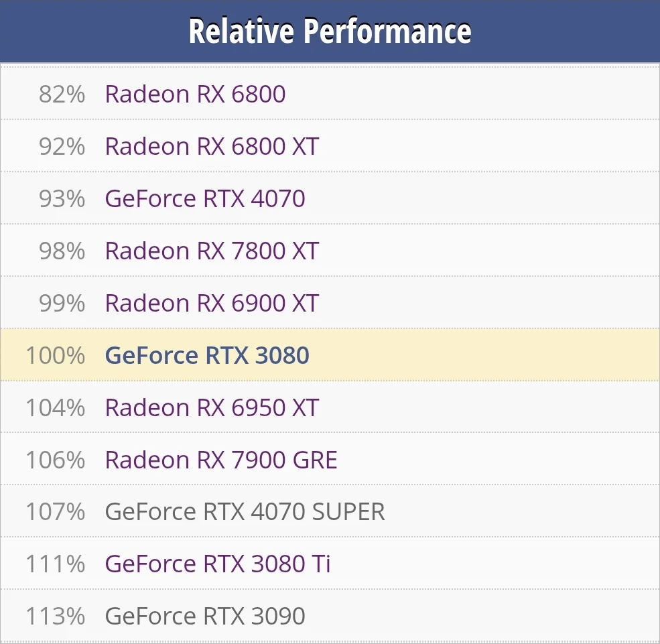The image size is (660, 644).
Task: Open the GeForce RTX 3080 Ti link
Action: tap(218, 565)
